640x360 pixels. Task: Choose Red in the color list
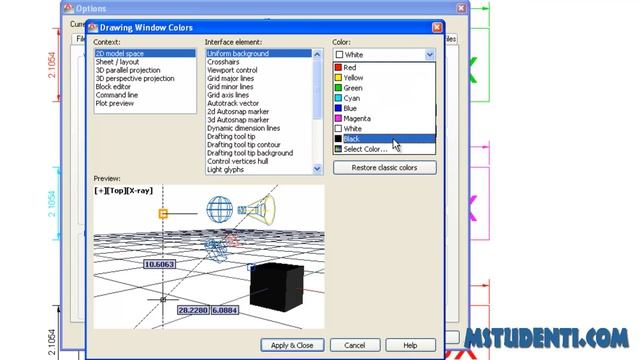pos(384,67)
